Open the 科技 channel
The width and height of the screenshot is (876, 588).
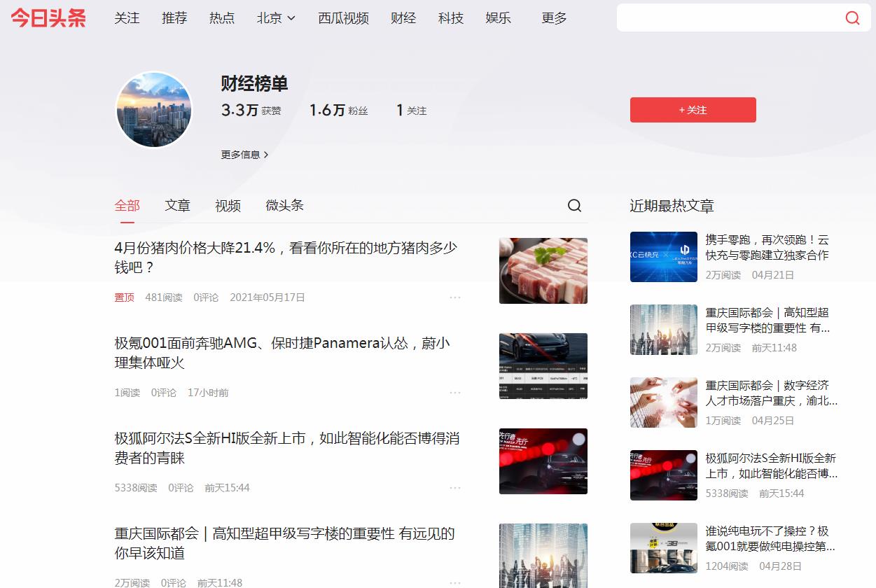click(x=451, y=18)
